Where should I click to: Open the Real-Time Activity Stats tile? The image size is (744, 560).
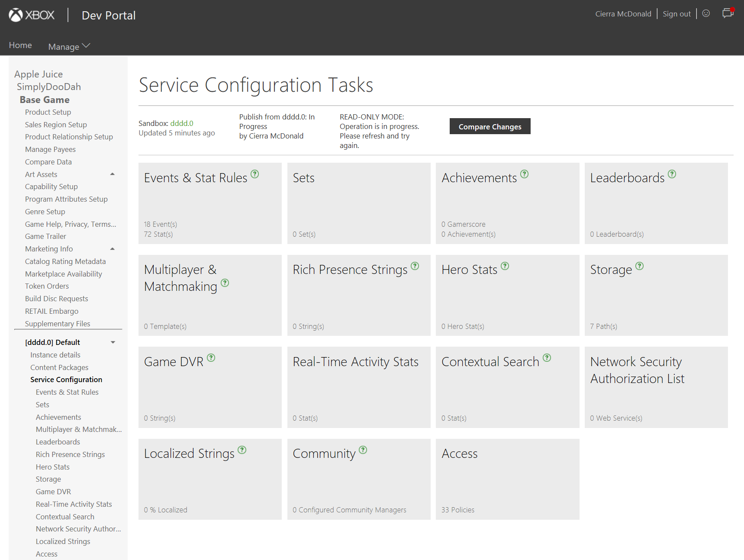(359, 387)
